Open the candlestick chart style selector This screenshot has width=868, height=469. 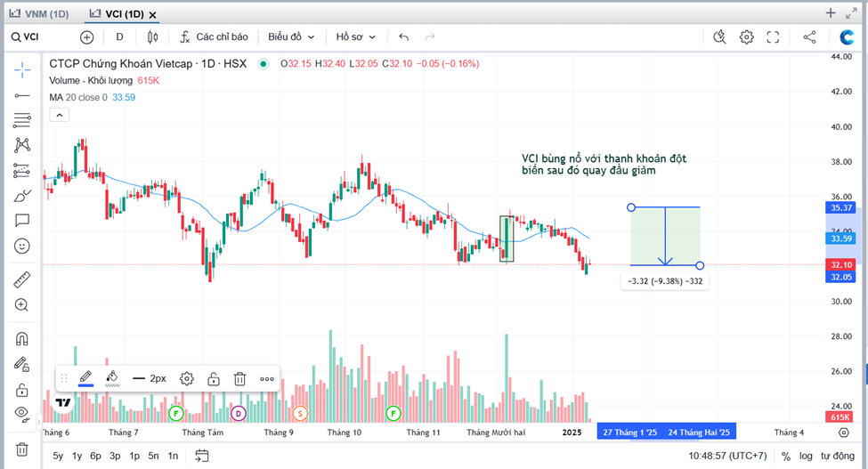(x=152, y=37)
